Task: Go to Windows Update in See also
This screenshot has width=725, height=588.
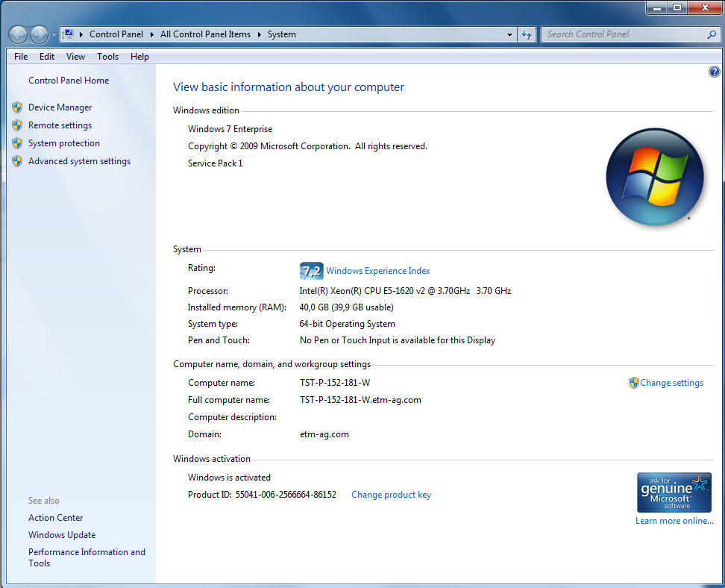Action: coord(62,535)
